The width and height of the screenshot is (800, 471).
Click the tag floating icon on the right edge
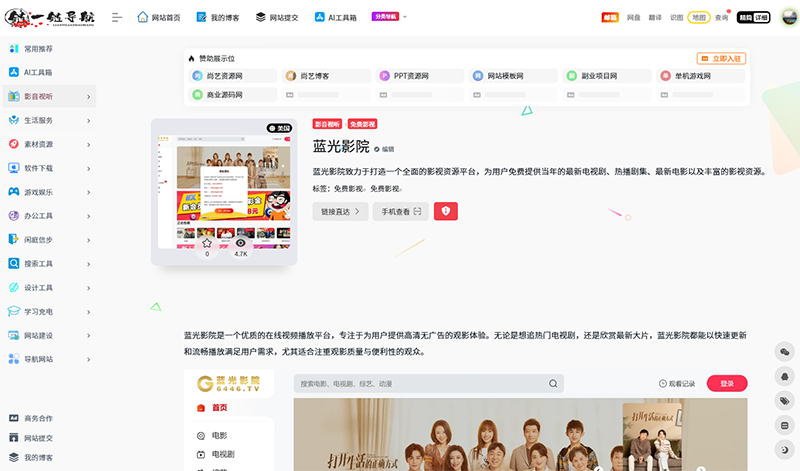click(x=785, y=401)
